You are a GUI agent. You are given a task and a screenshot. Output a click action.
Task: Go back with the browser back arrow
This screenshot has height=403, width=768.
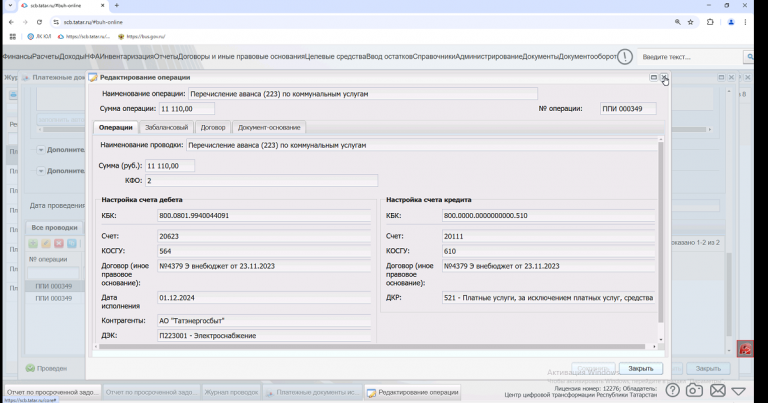(11, 22)
